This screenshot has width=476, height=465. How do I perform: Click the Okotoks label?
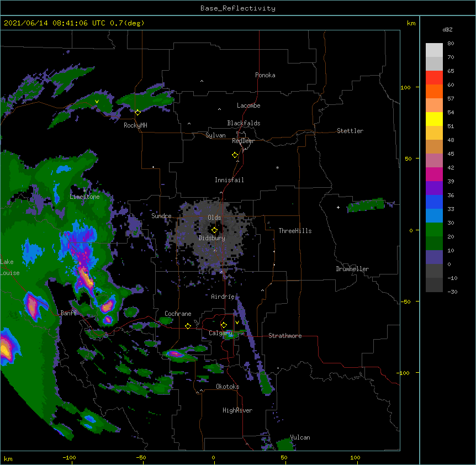[228, 387]
